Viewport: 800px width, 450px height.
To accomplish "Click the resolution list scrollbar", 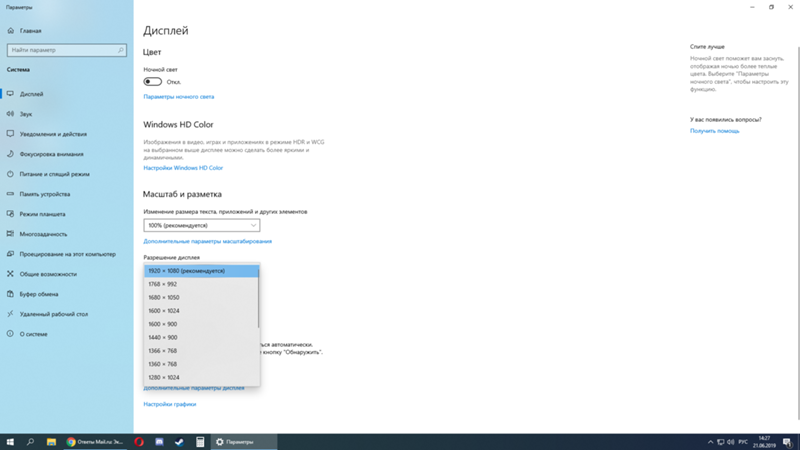I will coord(259,298).
